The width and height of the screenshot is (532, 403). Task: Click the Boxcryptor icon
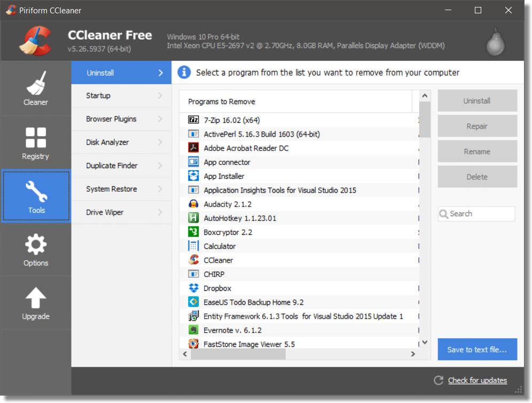click(x=193, y=232)
